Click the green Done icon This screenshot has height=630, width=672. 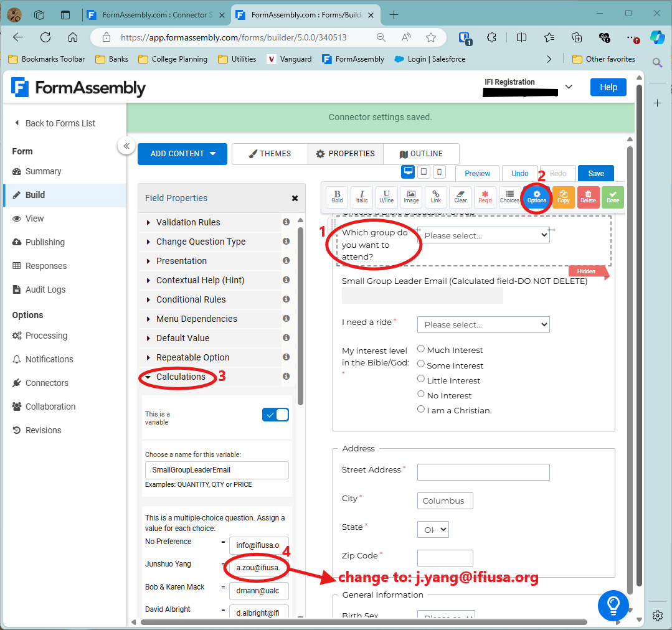613,197
